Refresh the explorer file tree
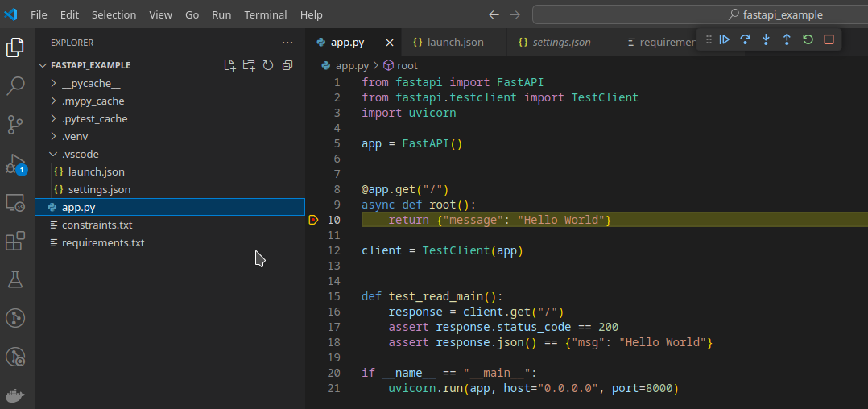The height and width of the screenshot is (409, 868). click(268, 65)
